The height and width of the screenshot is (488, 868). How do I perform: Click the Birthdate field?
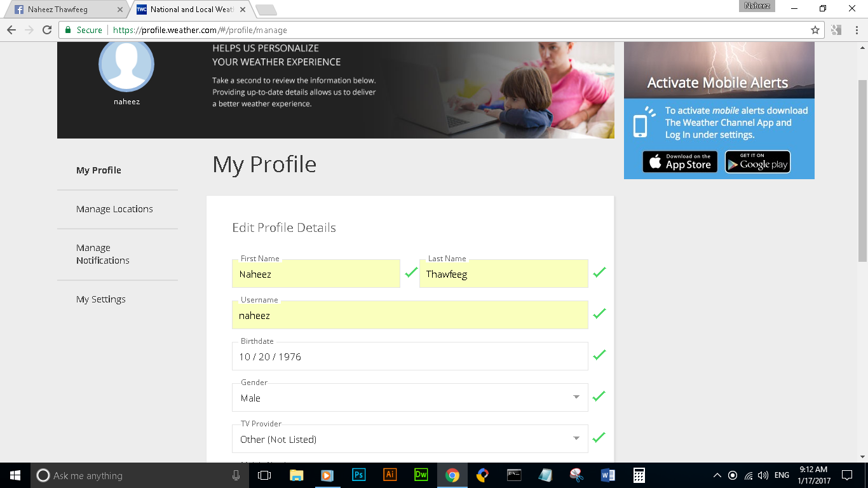(410, 356)
